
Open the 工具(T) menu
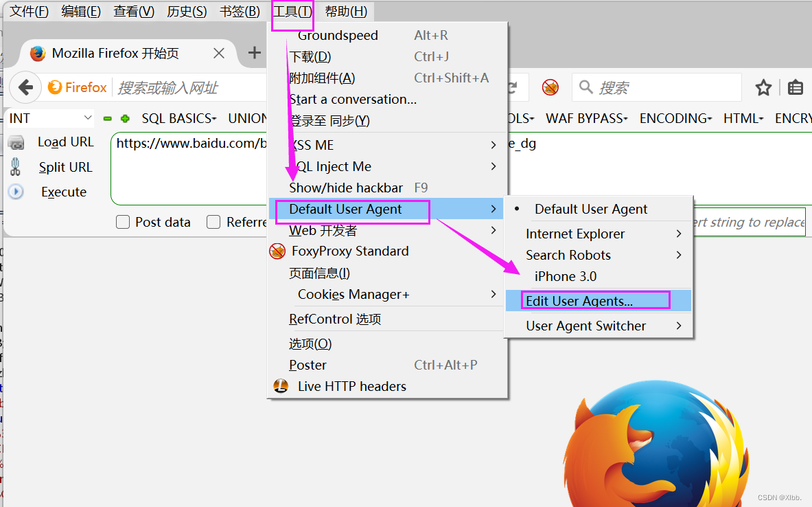tap(292, 11)
